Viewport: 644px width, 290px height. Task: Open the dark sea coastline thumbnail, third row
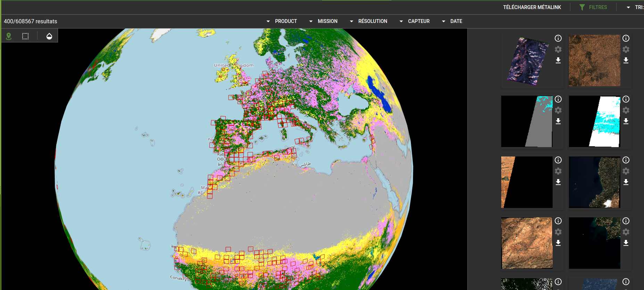point(595,182)
